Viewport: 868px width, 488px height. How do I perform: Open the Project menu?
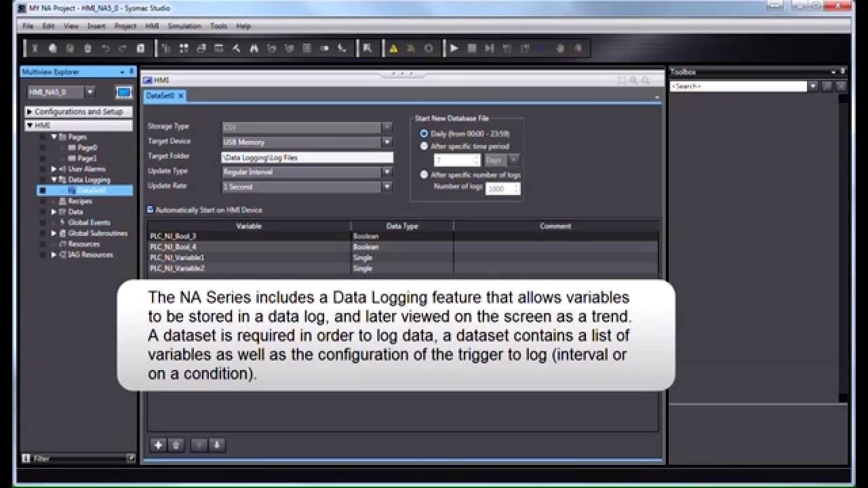coord(125,26)
